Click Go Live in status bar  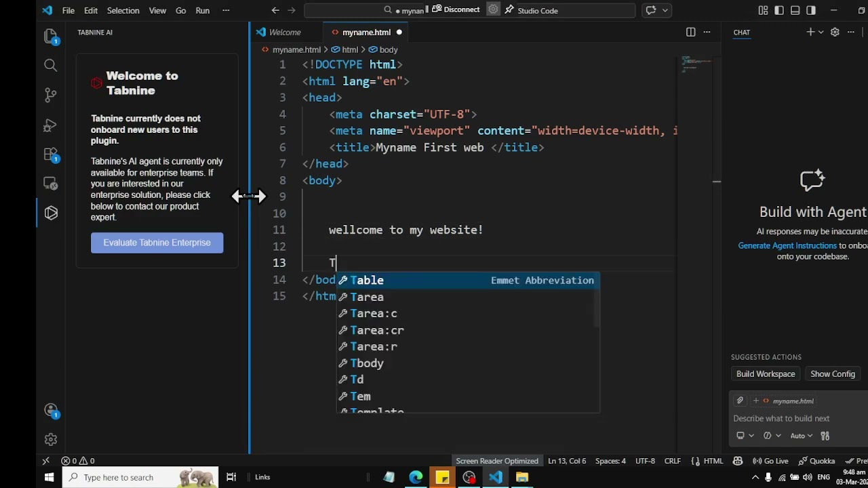pos(770,461)
